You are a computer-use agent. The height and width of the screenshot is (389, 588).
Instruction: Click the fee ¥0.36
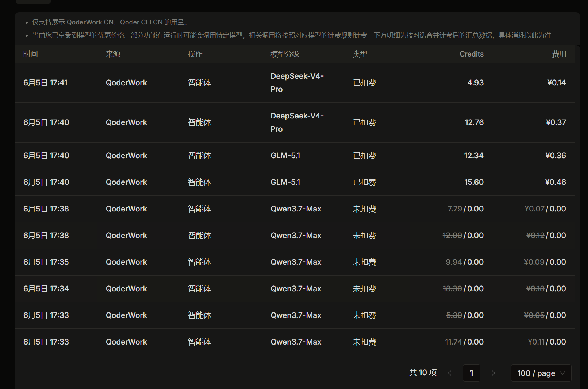[556, 156]
